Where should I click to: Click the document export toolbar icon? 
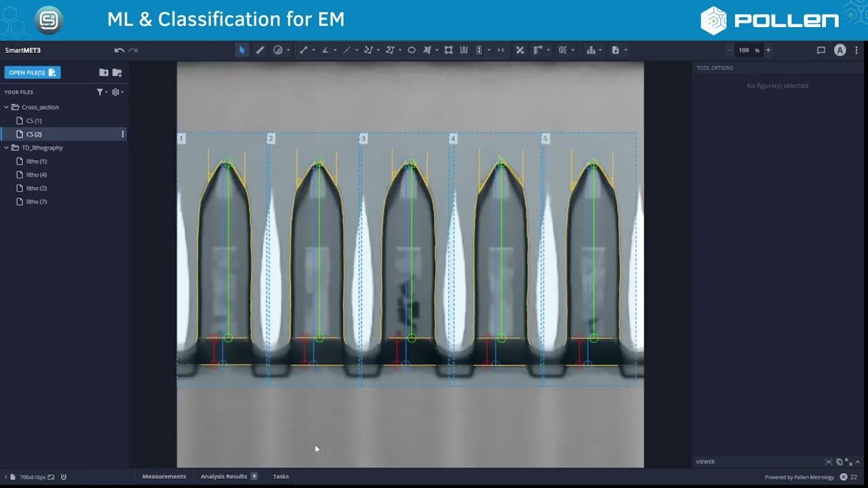coord(615,50)
